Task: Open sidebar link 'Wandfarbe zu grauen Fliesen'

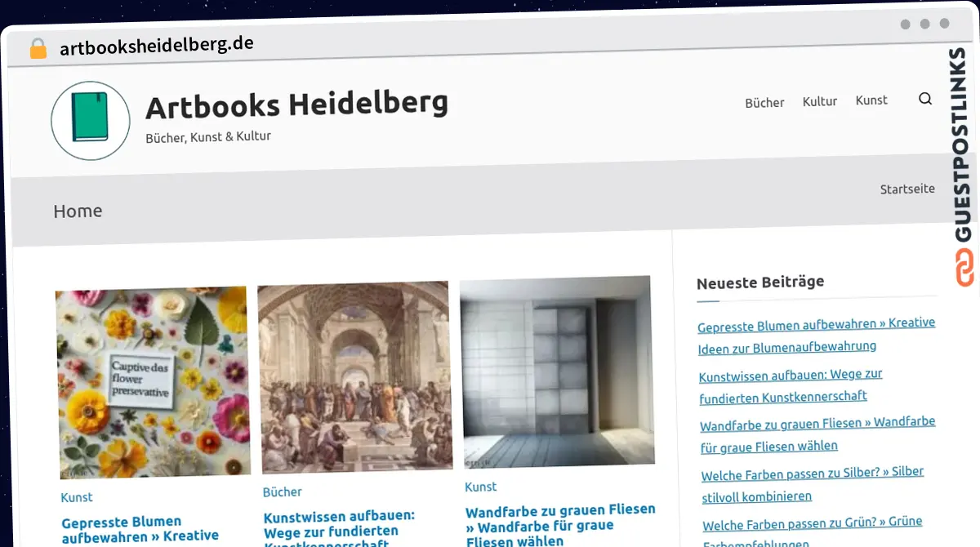Action: point(817,434)
